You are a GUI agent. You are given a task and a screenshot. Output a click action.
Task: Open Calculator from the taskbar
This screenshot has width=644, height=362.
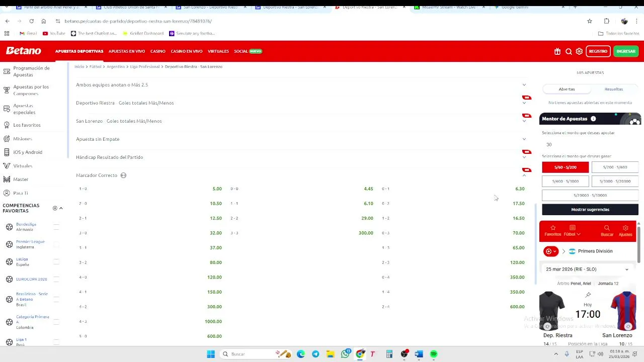(x=389, y=354)
